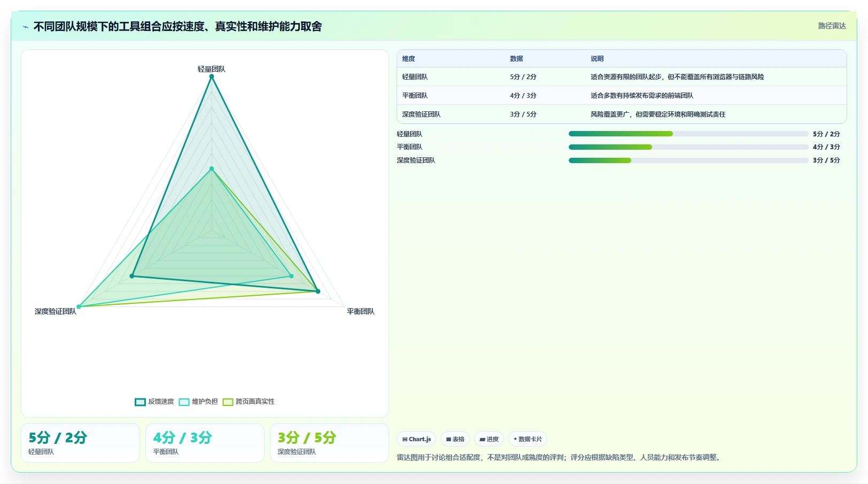
Task: Click the 维护负担 legend label
Action: [205, 402]
